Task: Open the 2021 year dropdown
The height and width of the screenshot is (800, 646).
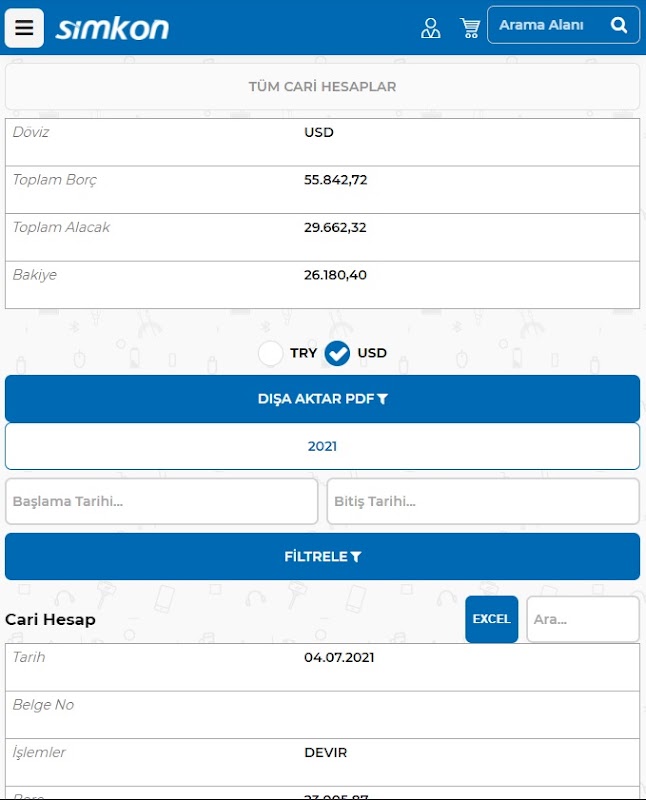Action: point(322,446)
